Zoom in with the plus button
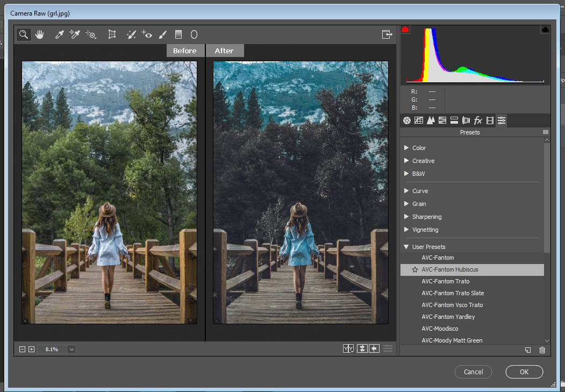The image size is (565, 392). [x=31, y=349]
